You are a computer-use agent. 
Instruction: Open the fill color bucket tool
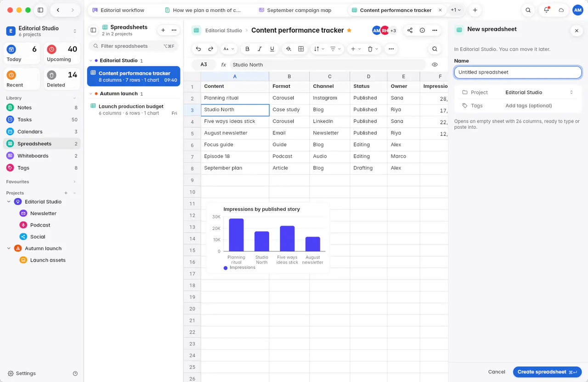coord(288,49)
